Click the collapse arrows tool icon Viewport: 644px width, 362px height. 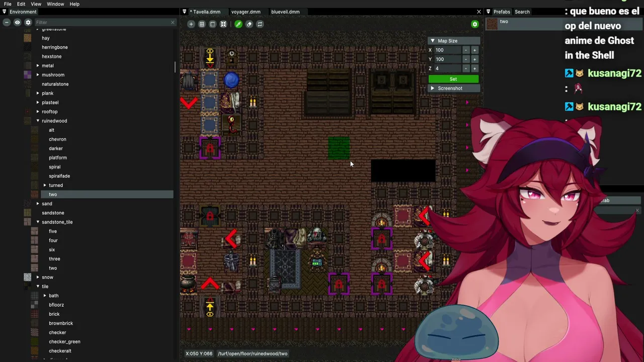tap(223, 24)
